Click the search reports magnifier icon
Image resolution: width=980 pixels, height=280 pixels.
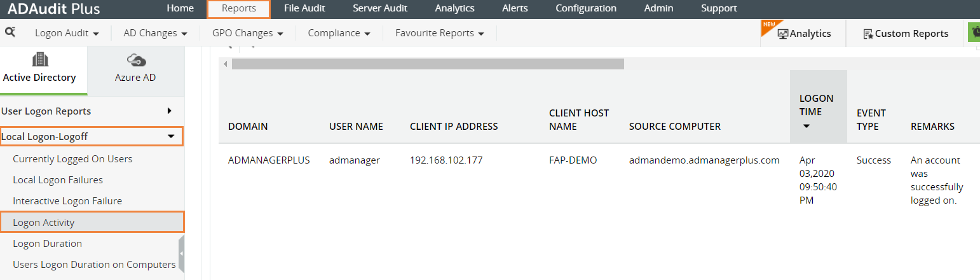(10, 32)
